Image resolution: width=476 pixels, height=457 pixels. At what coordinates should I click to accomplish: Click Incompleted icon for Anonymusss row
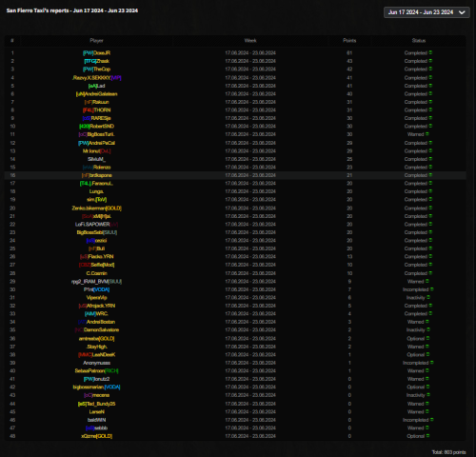click(432, 363)
